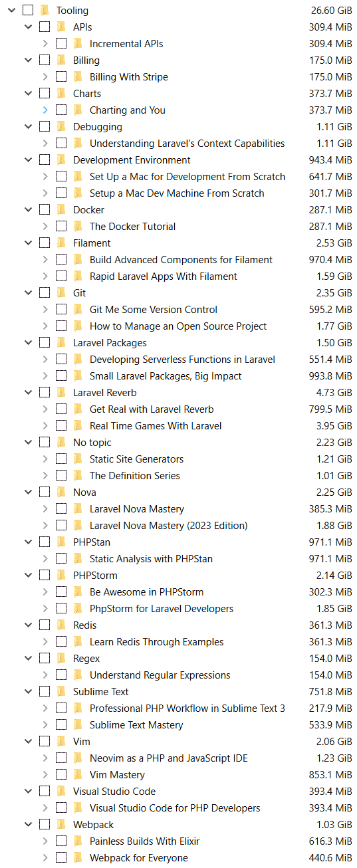This screenshot has height=868, width=357.
Task: Click the PHPStorm folder icon
Action: coord(61,575)
